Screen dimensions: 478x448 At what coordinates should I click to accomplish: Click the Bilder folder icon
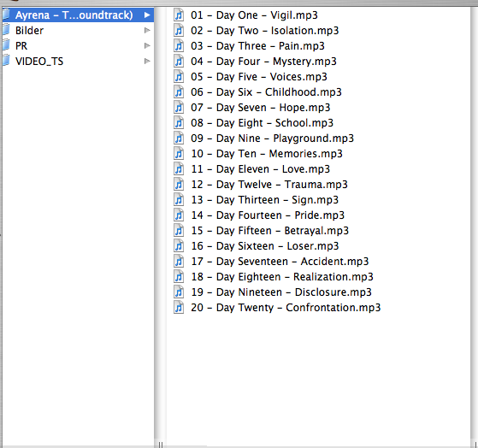(6, 30)
